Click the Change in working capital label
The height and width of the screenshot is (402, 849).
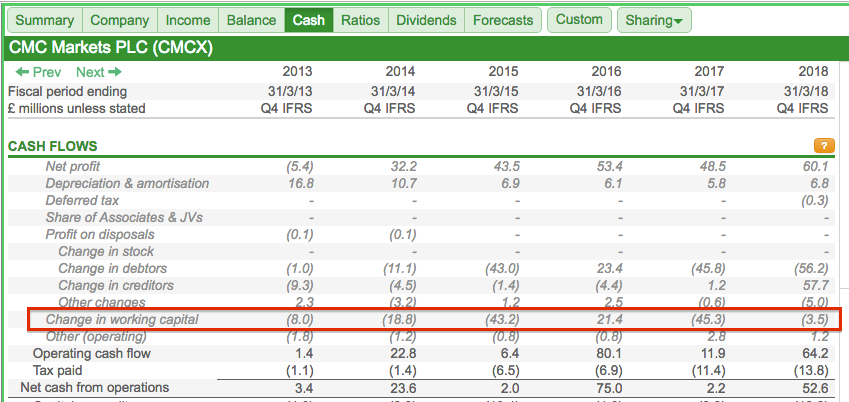[x=122, y=320]
